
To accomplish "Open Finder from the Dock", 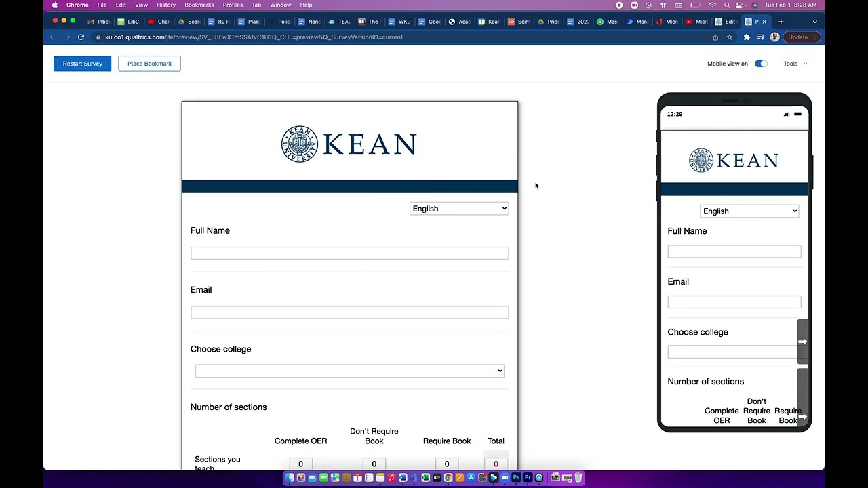I will pos(290,478).
